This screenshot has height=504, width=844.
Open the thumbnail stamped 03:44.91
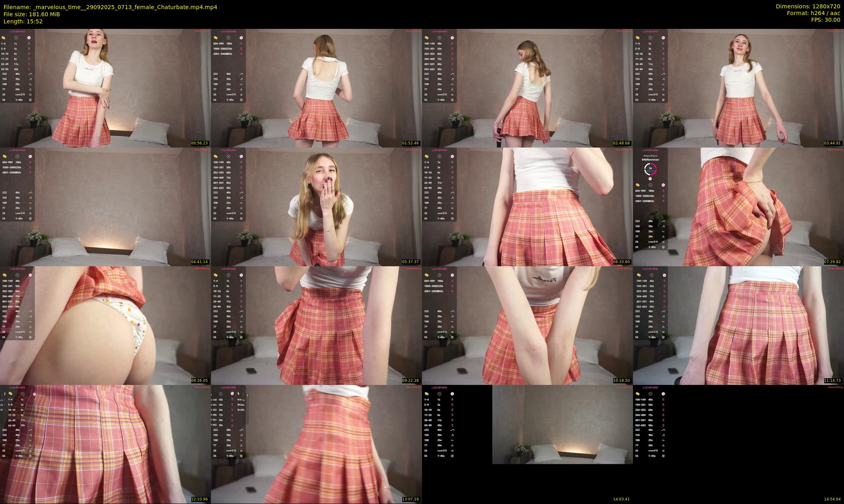click(x=738, y=88)
